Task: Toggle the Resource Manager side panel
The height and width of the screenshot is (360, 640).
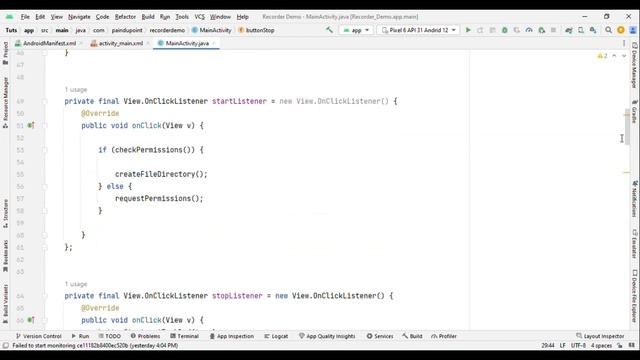Action: [5, 103]
